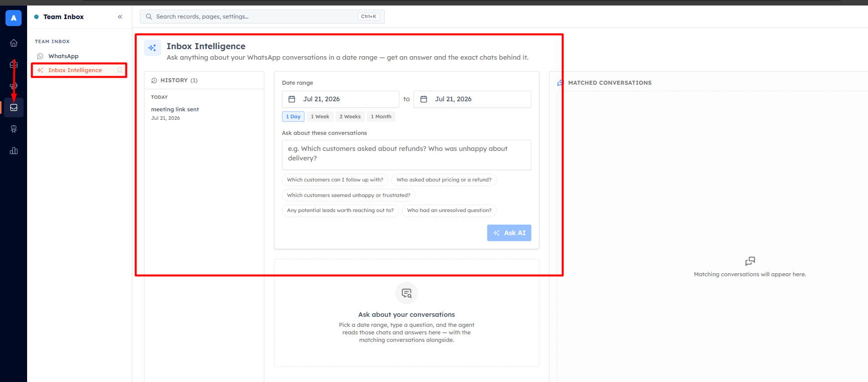868x382 pixels.
Task: Select the 1 Month range preset
Action: [x=381, y=116]
